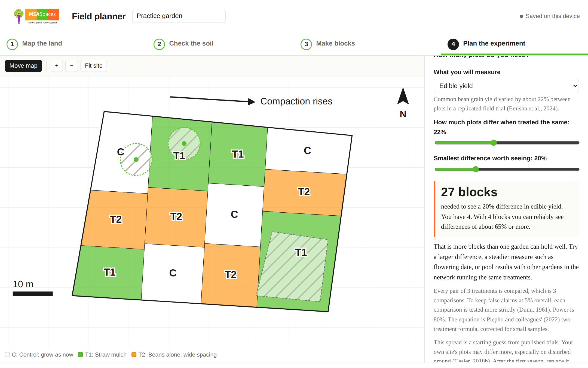Select the bottom-left T1 plot
Image resolution: width=588 pixels, height=368 pixels.
tap(109, 272)
